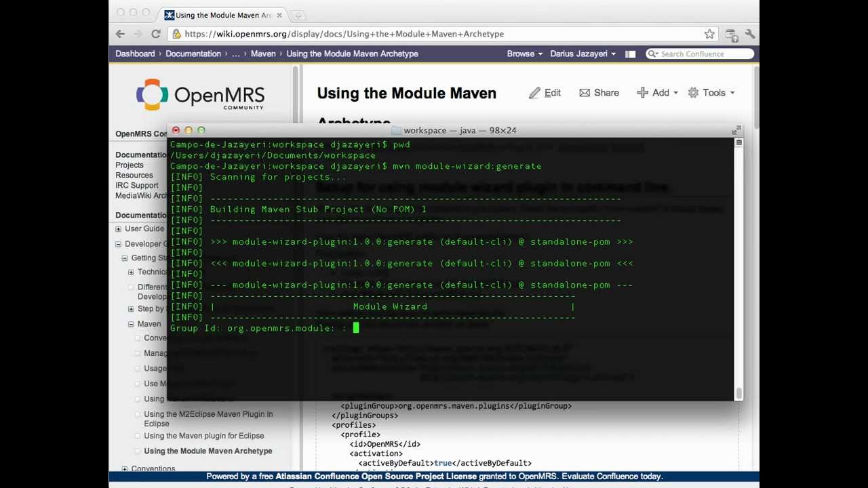The height and width of the screenshot is (488, 868).
Task: Close the terminal window with red button
Action: (176, 130)
